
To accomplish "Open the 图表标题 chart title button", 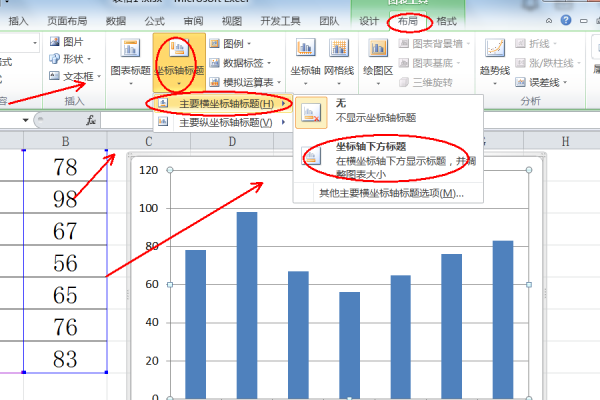I will 130,61.
